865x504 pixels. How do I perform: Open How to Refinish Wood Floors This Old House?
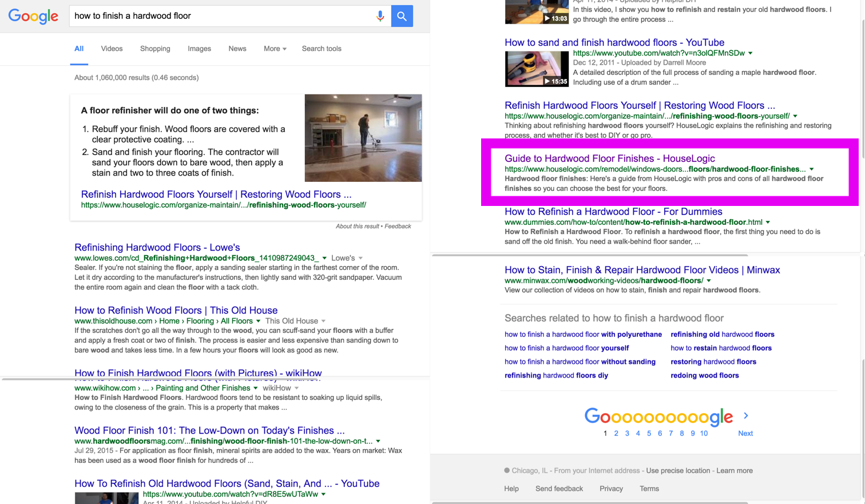176,311
